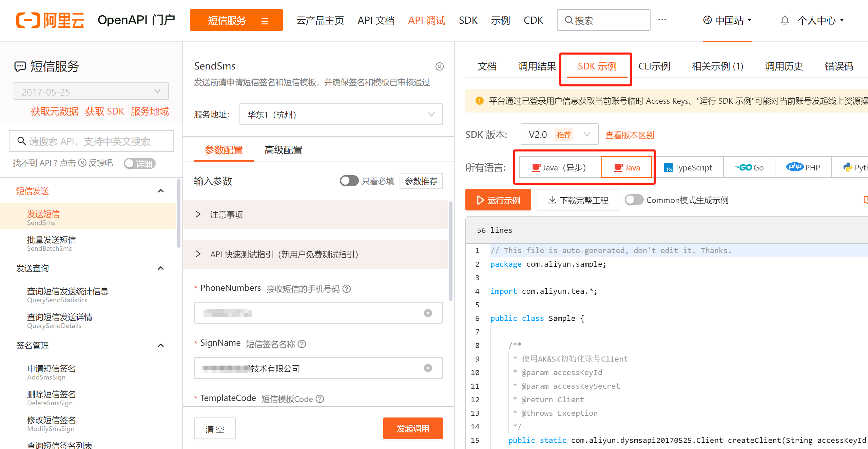Toggle the 只看必填 switch
The width and height of the screenshot is (868, 449).
tap(349, 181)
